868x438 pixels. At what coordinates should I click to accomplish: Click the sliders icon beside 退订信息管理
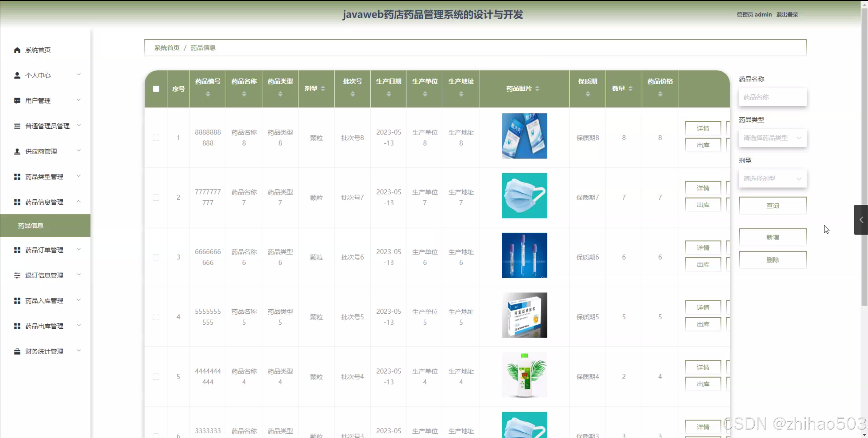point(17,275)
